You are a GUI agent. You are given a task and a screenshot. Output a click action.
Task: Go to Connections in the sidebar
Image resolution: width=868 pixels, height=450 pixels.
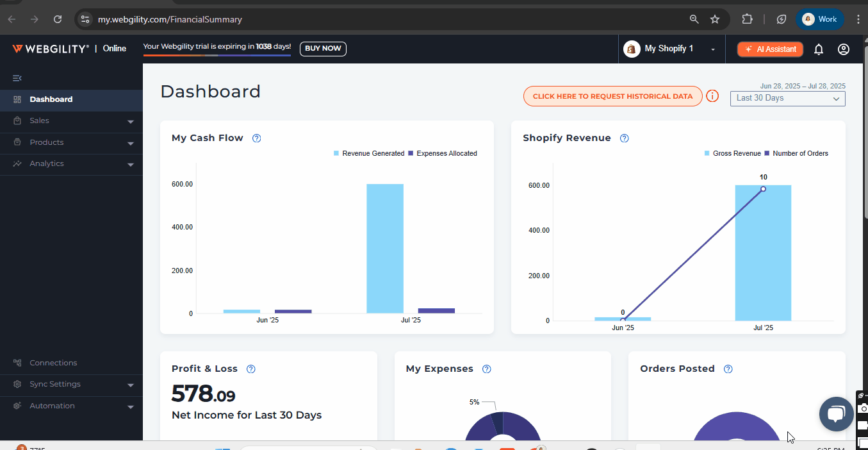pyautogui.click(x=53, y=363)
